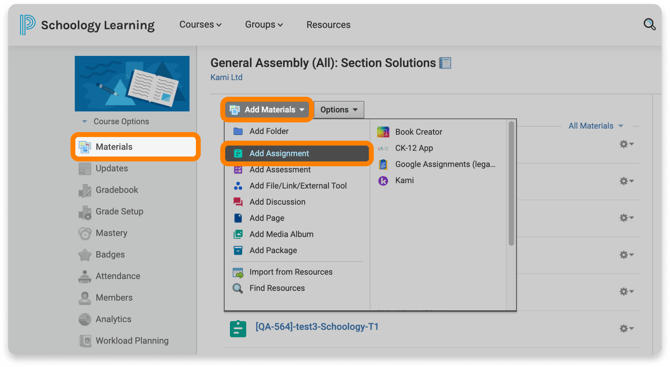Screen dimensions: 670x367
Task: Click the Add Page icon
Action: pos(238,218)
